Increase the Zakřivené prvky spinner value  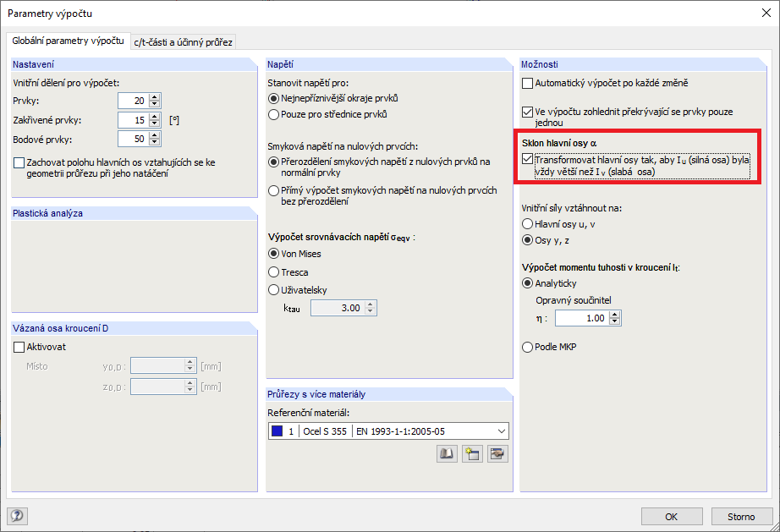coord(155,117)
